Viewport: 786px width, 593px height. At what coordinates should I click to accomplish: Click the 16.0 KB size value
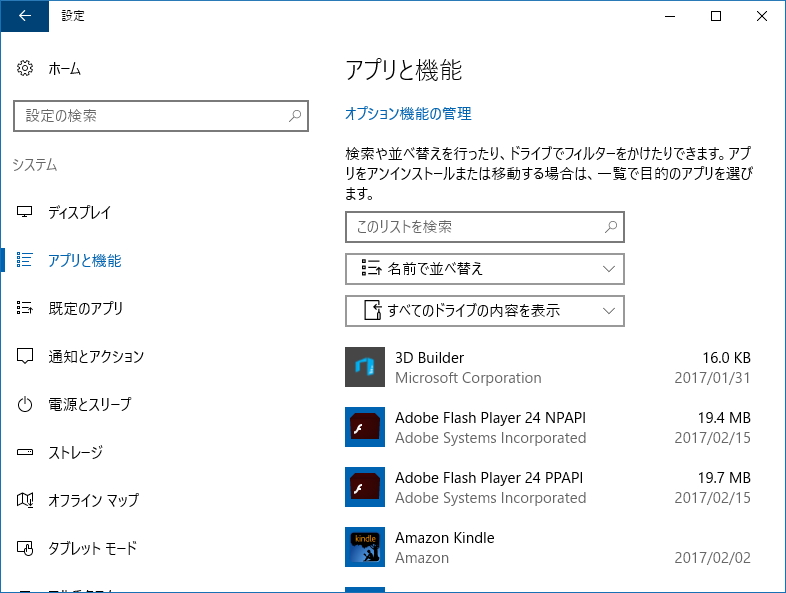[x=726, y=358]
